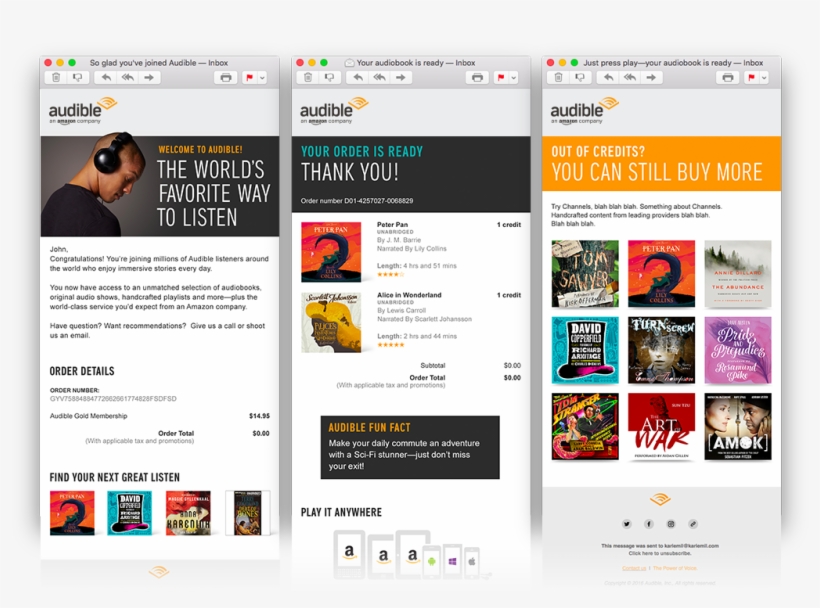Screen dimensions: 820x608
Task: Open Alice in Wonderland cover in order list
Action: tap(331, 322)
